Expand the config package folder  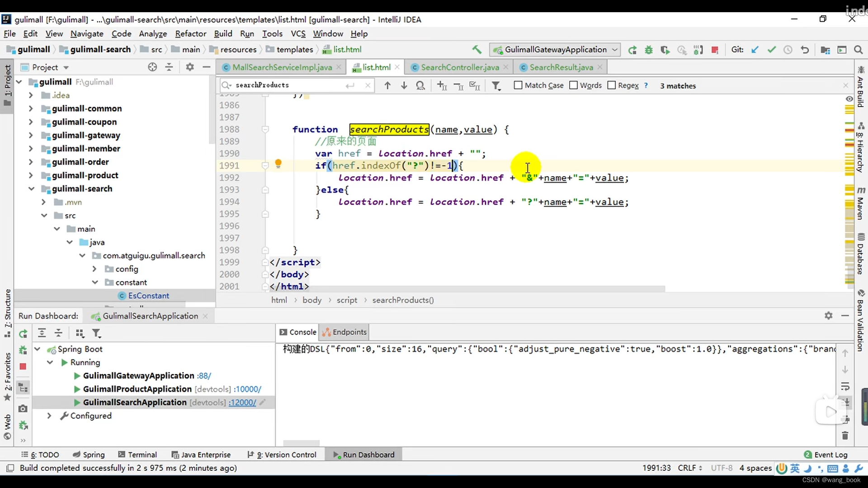[x=94, y=269]
